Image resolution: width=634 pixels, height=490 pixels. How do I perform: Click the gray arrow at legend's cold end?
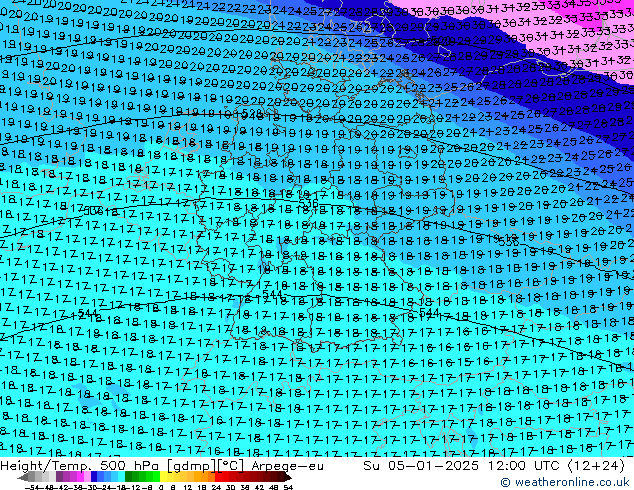pyautogui.click(x=23, y=478)
